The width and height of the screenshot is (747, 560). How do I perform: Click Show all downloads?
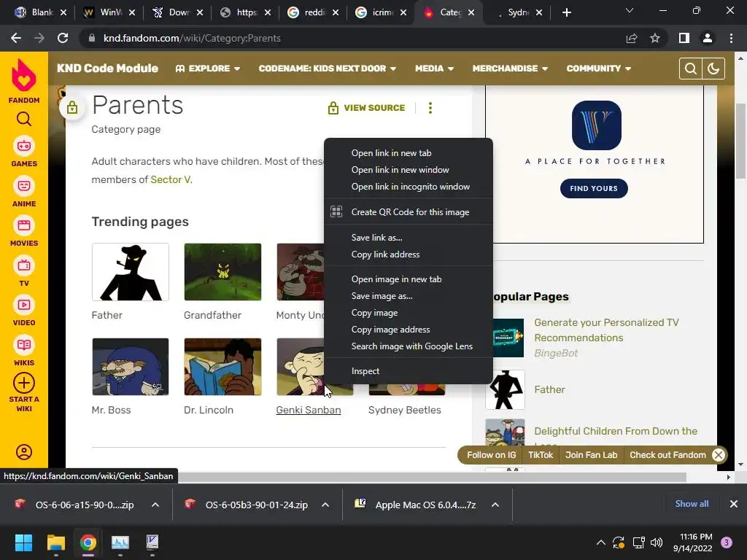(x=692, y=504)
